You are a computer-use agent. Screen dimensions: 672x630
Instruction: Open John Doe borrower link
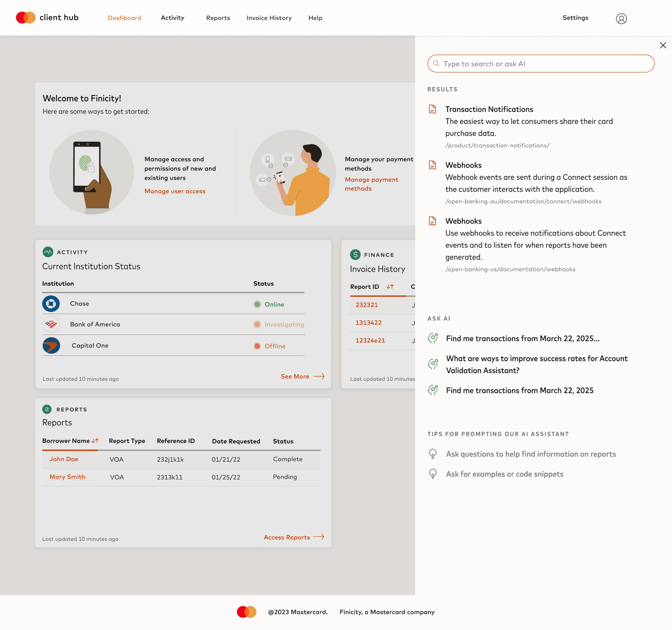64,459
